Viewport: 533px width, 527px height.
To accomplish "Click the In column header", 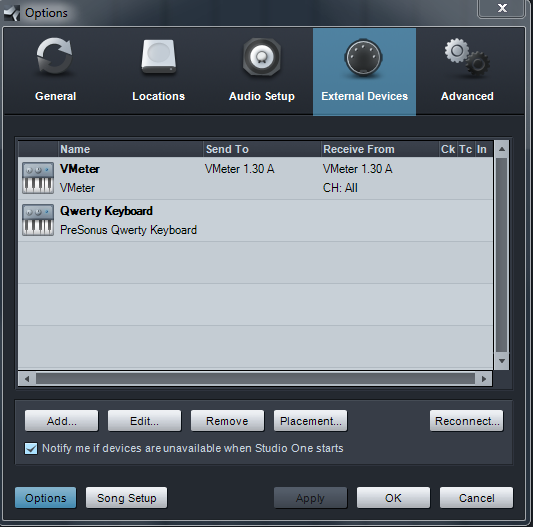I will coord(483,149).
